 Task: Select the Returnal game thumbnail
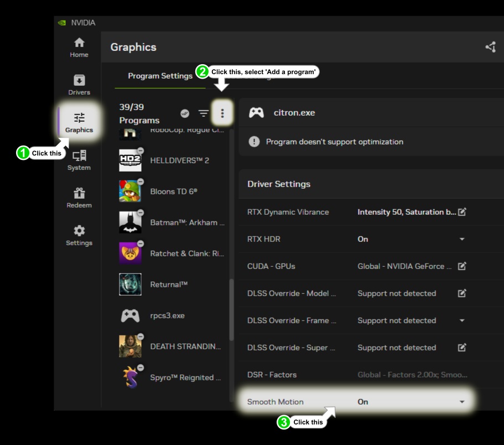[x=130, y=284]
